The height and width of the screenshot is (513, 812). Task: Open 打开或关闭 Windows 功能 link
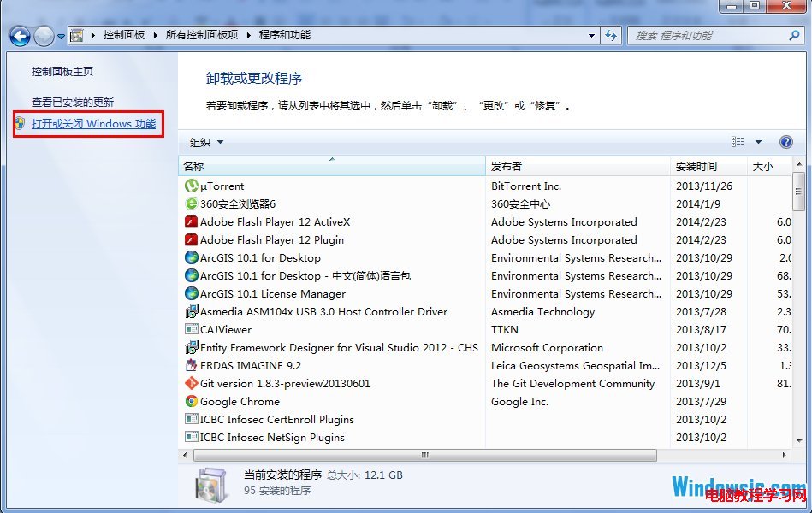(x=94, y=124)
